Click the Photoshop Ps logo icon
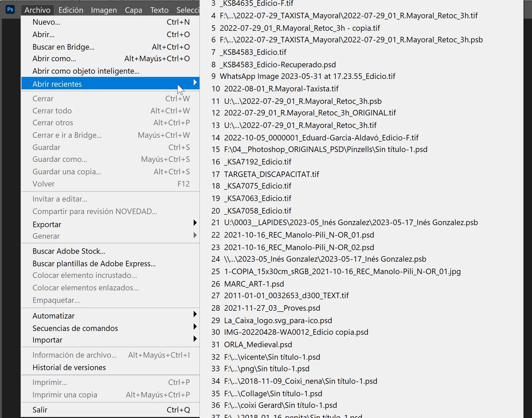 [x=10, y=9]
